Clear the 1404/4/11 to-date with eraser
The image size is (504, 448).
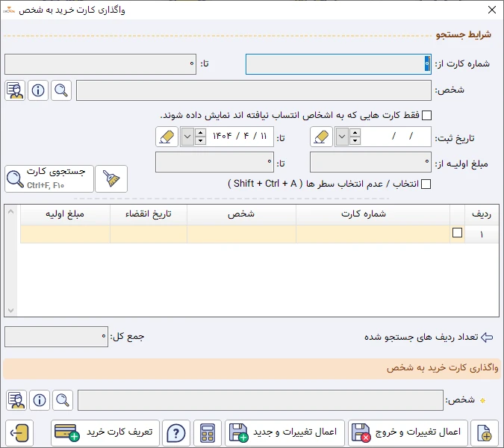pos(167,137)
